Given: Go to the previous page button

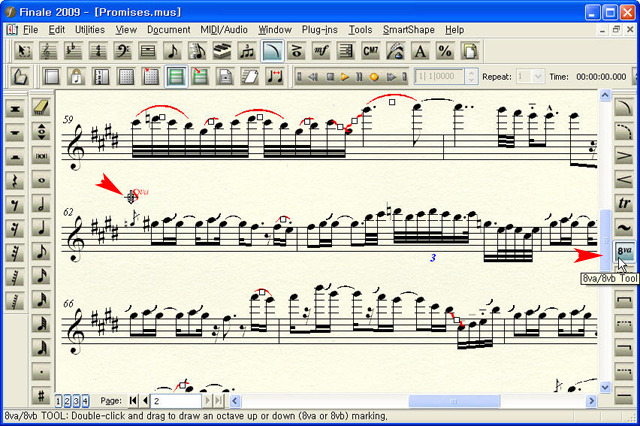Looking at the screenshot, I should [x=145, y=401].
